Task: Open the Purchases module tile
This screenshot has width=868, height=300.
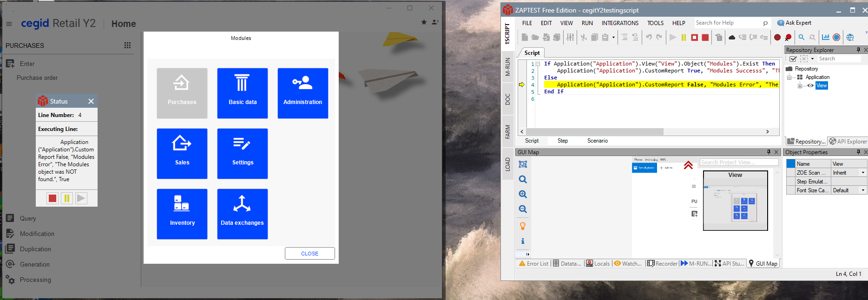Action: coord(182,93)
